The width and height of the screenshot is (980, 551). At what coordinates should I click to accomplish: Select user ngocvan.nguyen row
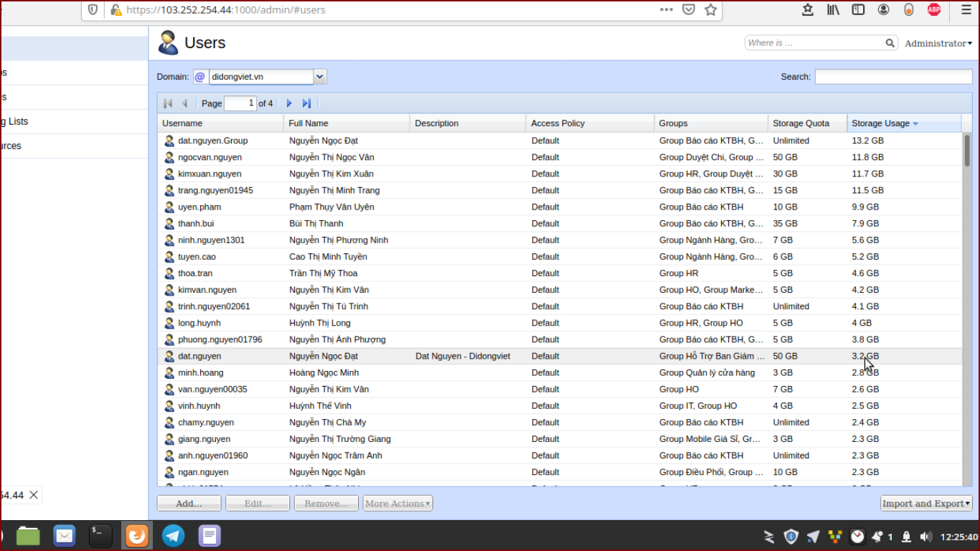coord(560,157)
